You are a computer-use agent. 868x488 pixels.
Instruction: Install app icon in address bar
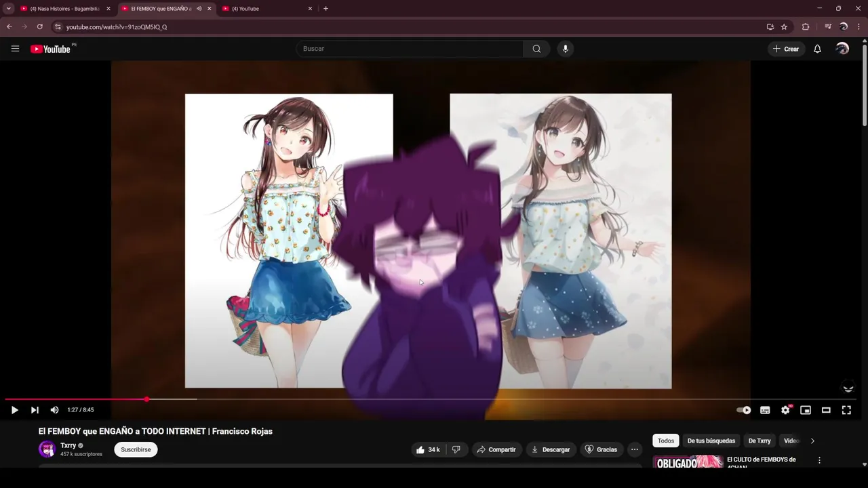(770, 27)
